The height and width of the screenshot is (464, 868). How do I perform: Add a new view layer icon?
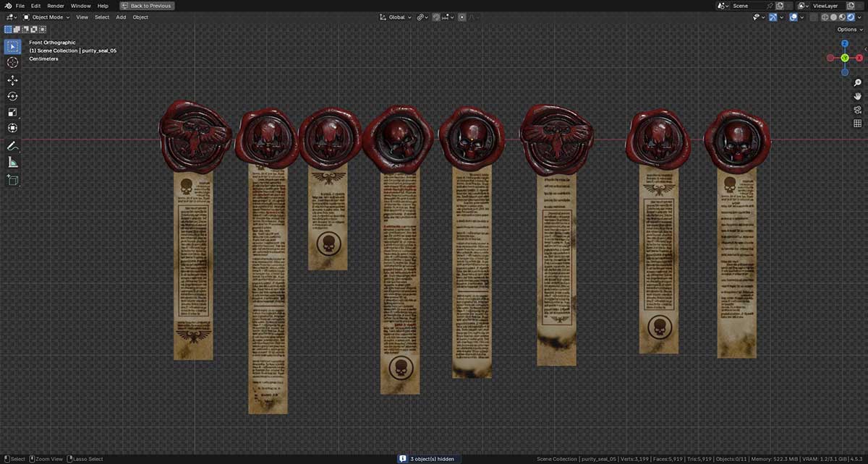click(x=851, y=6)
